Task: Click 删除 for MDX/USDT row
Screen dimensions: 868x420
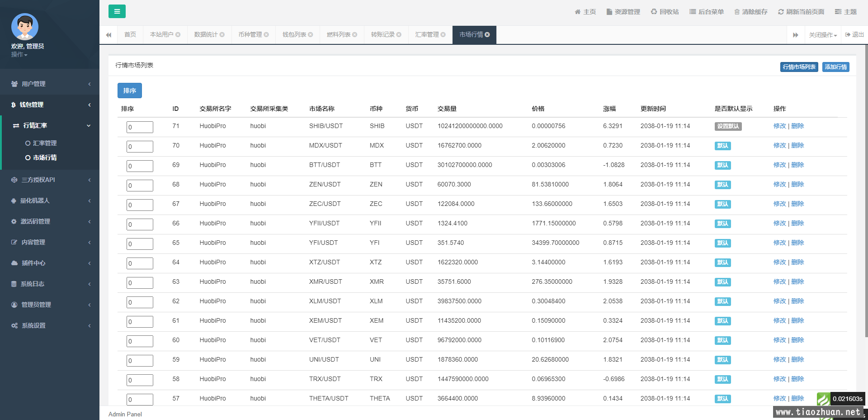Action: [797, 145]
